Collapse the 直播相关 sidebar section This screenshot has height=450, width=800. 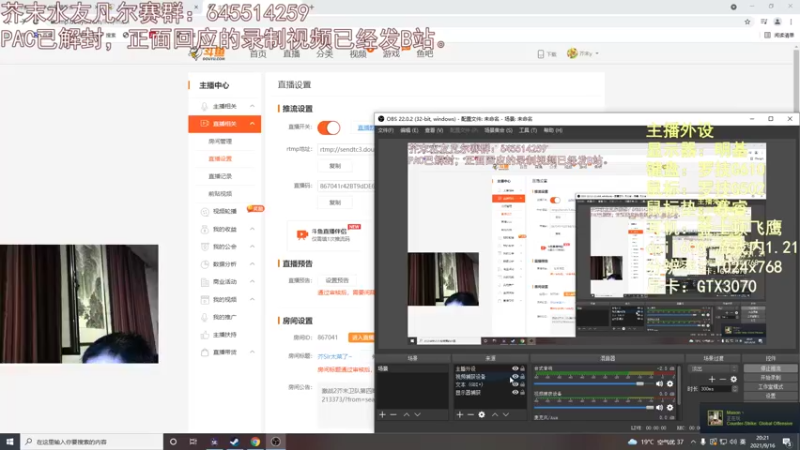point(252,123)
